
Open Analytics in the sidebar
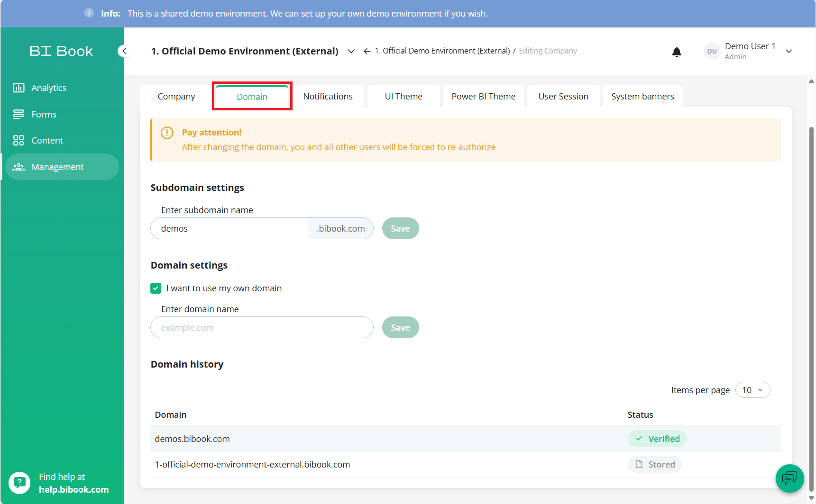(x=62, y=88)
